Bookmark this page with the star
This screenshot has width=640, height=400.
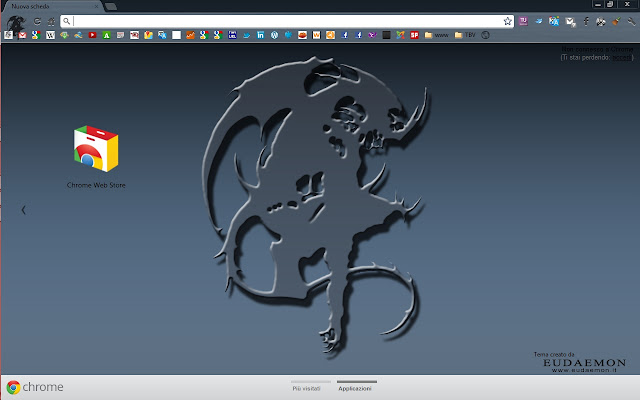click(507, 21)
